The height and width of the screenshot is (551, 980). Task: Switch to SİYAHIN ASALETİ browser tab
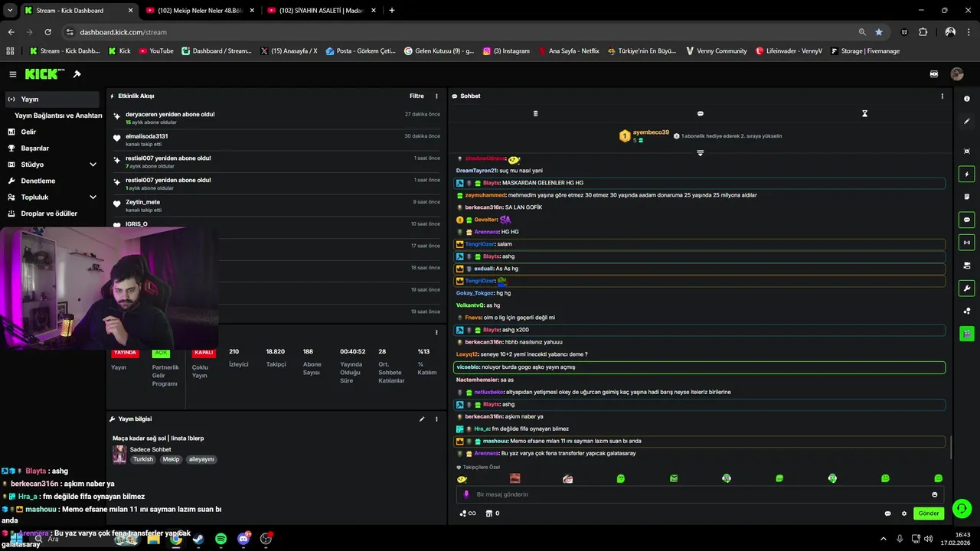[x=322, y=11]
